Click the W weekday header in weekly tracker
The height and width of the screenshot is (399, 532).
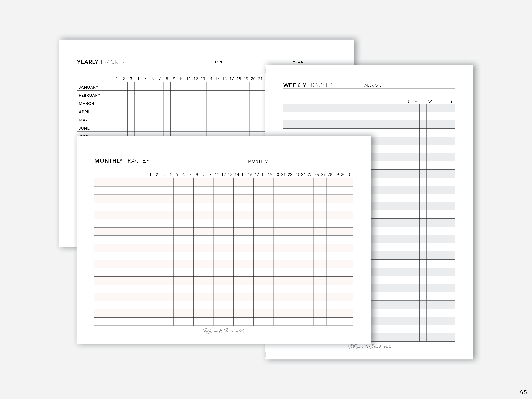point(430,101)
